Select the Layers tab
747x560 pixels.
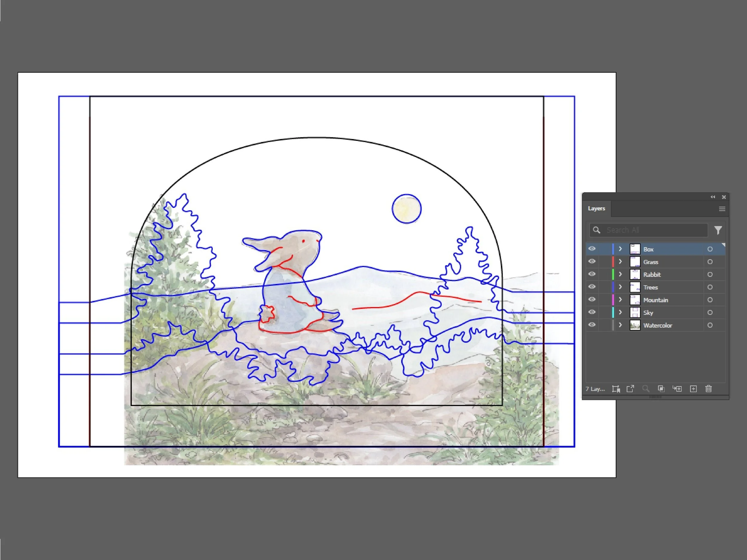(x=596, y=208)
